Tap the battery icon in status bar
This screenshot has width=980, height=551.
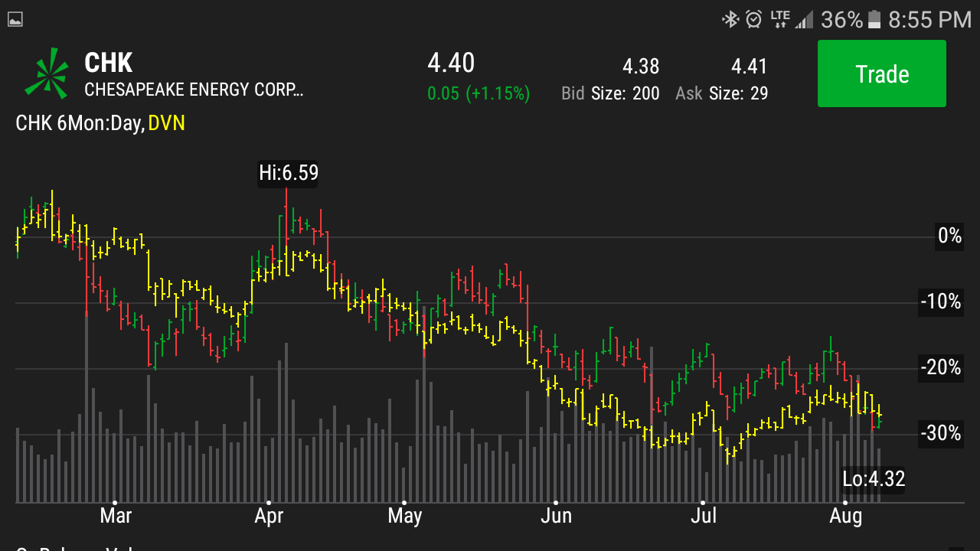(x=874, y=19)
